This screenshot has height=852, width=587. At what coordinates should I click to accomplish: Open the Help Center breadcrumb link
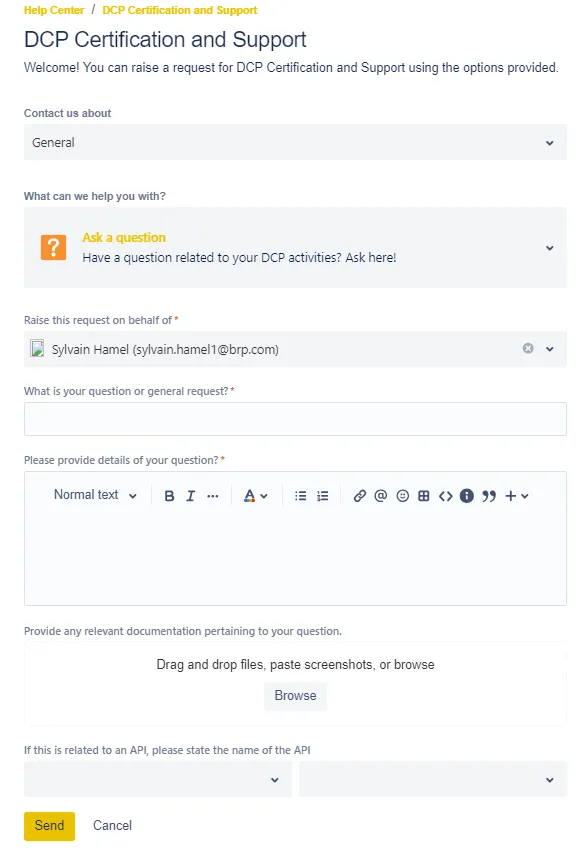point(54,10)
